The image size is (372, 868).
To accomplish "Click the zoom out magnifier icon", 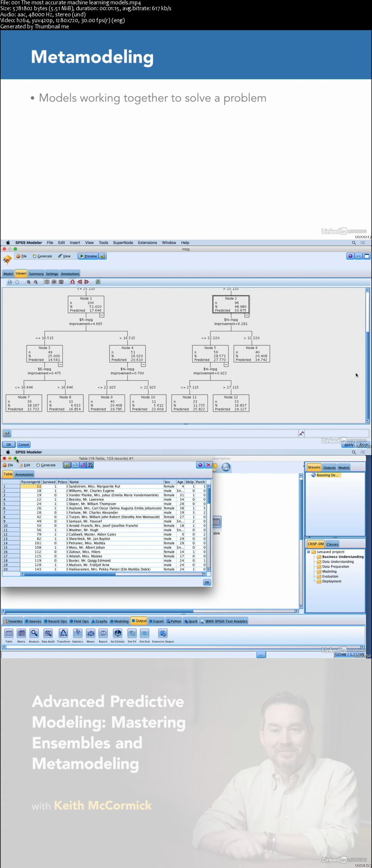I will click(36, 282).
